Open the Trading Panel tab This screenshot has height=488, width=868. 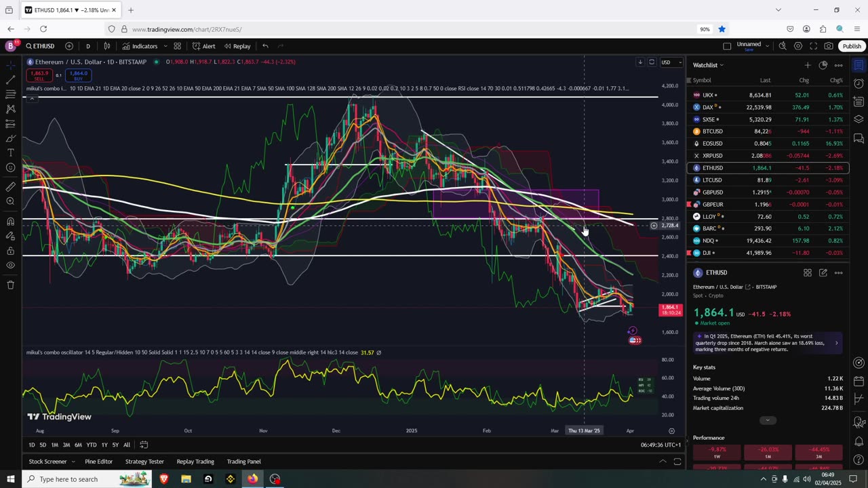(x=244, y=462)
